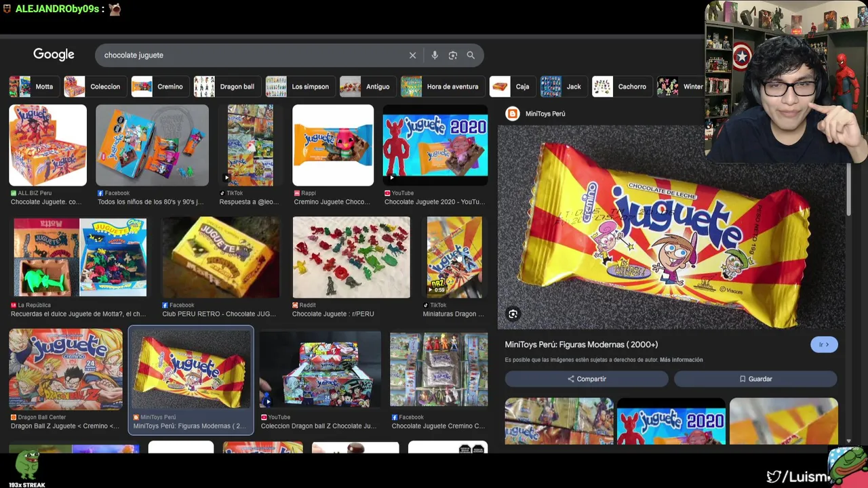Open Dragon Ball Center Juguete thumbnail
The width and height of the screenshot is (868, 488).
(66, 369)
